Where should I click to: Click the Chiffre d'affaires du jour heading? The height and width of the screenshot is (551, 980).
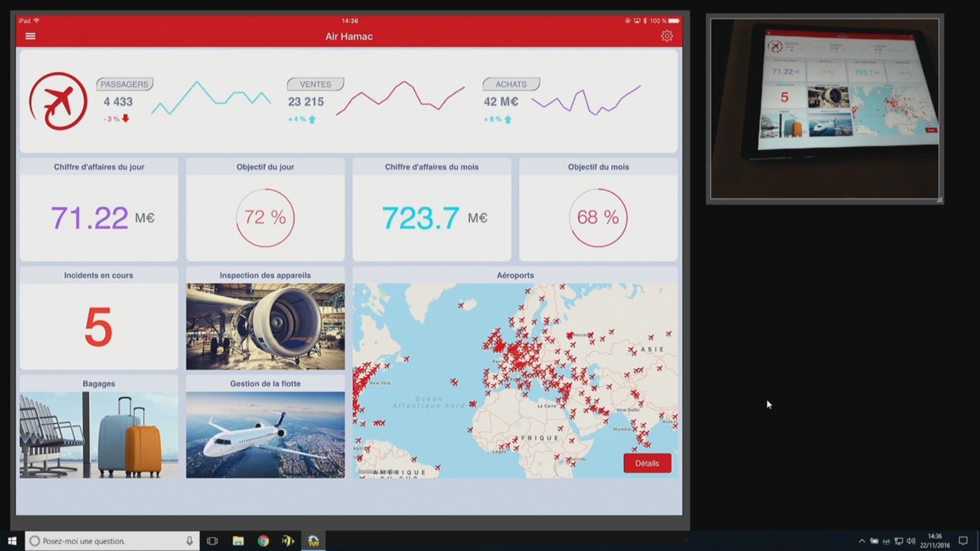tap(99, 167)
